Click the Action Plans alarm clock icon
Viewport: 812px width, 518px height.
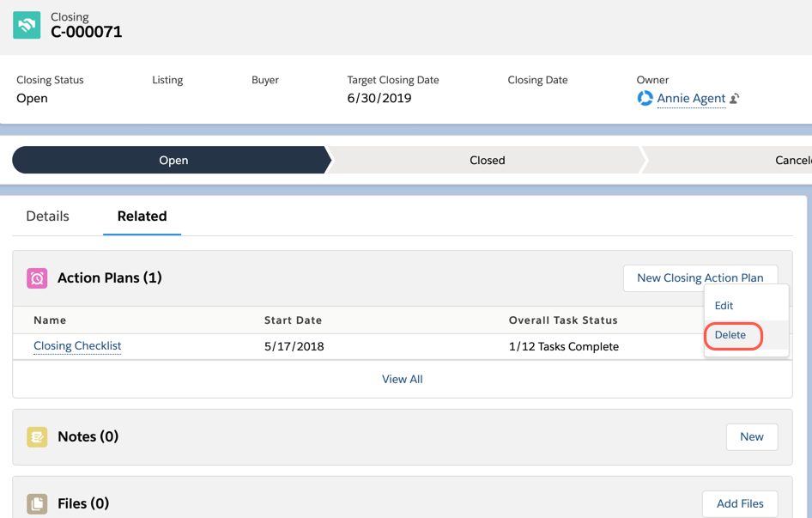point(38,277)
